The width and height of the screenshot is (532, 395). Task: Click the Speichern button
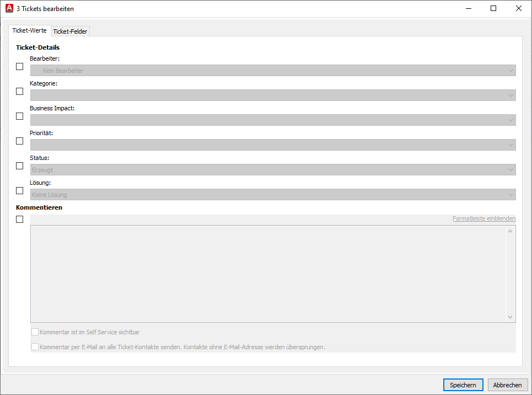click(x=463, y=385)
